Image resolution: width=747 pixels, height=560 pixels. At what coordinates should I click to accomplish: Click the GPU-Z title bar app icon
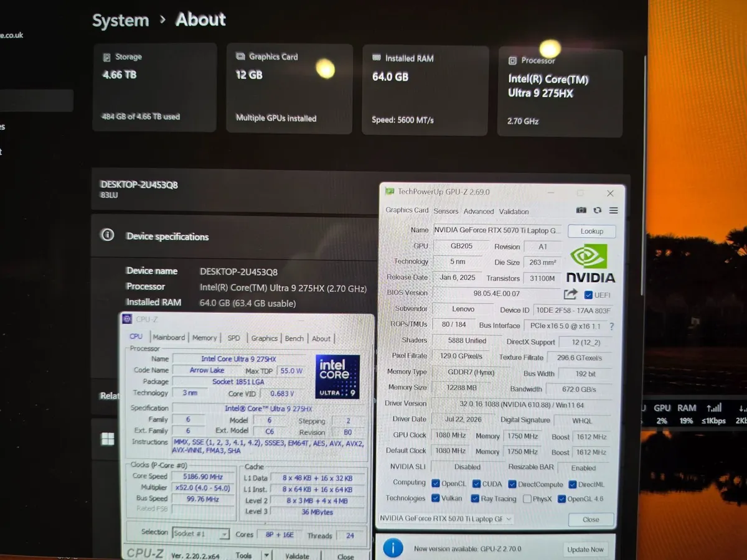(x=389, y=192)
